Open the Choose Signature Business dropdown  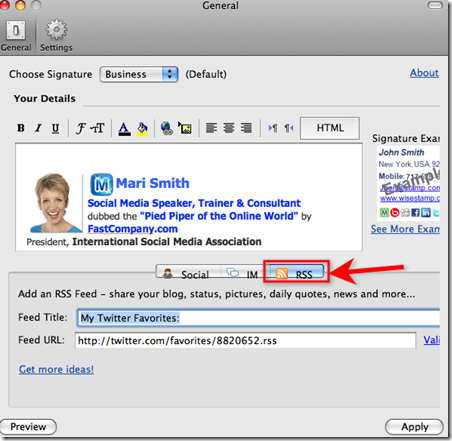(x=139, y=74)
